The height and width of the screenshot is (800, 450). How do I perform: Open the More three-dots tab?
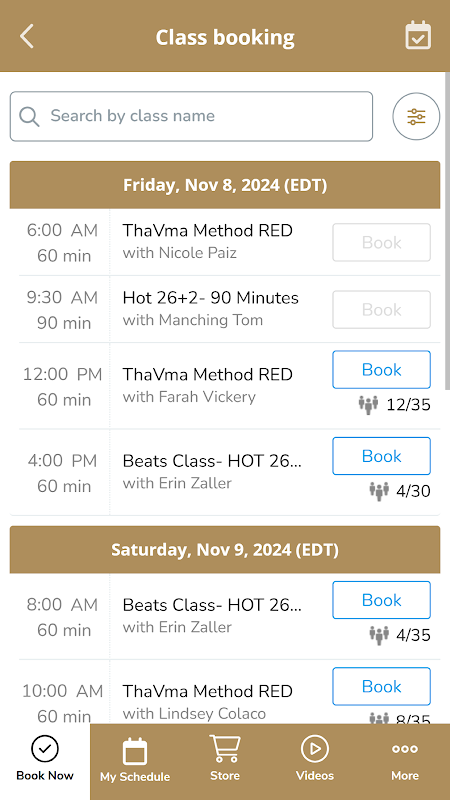405,758
